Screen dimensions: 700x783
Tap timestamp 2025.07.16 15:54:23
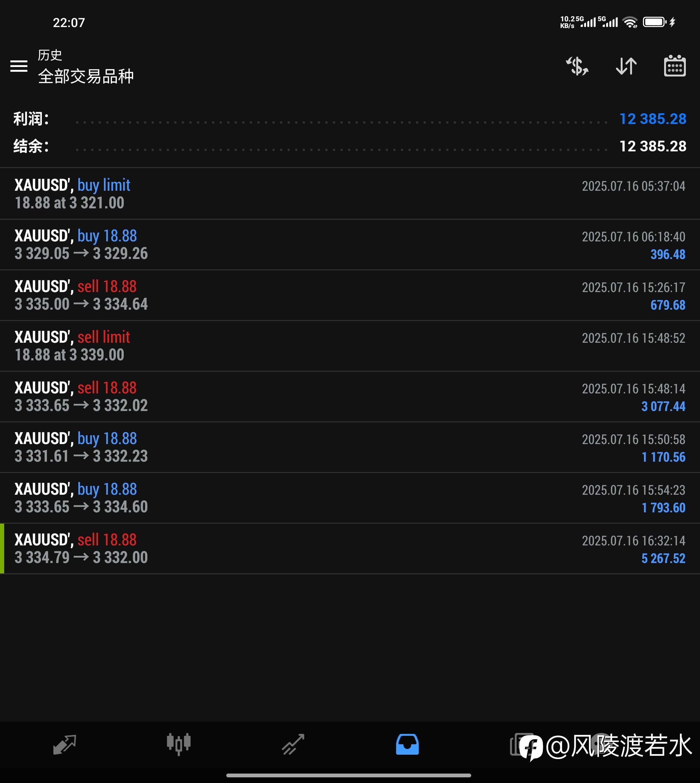pos(634,490)
